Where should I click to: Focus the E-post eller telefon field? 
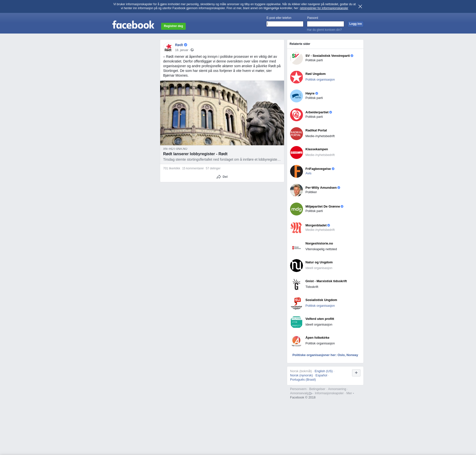click(x=285, y=24)
